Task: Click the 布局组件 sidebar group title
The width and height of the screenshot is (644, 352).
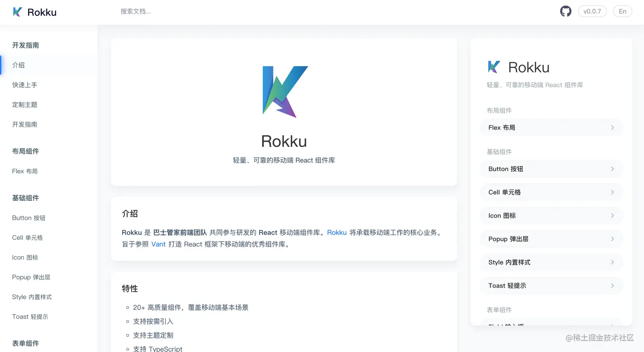Action: tap(26, 151)
